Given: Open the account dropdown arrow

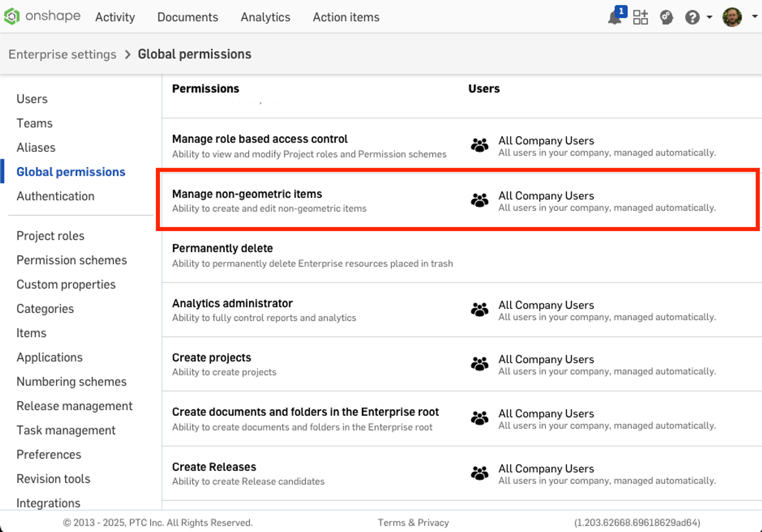Looking at the screenshot, I should click(755, 18).
